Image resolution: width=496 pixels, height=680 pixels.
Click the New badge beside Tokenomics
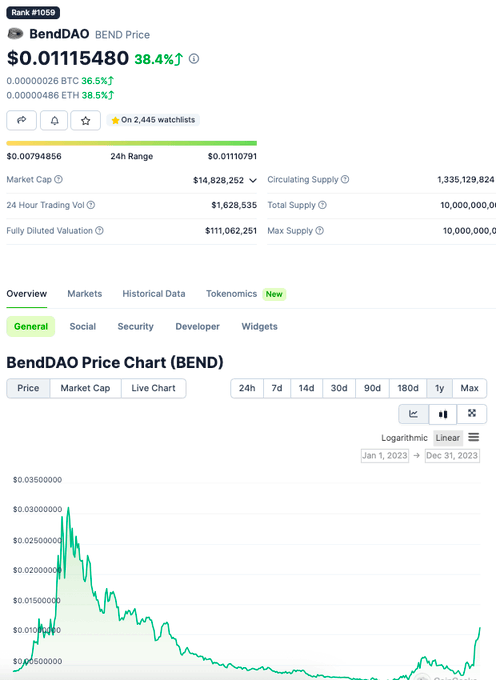pos(274,294)
